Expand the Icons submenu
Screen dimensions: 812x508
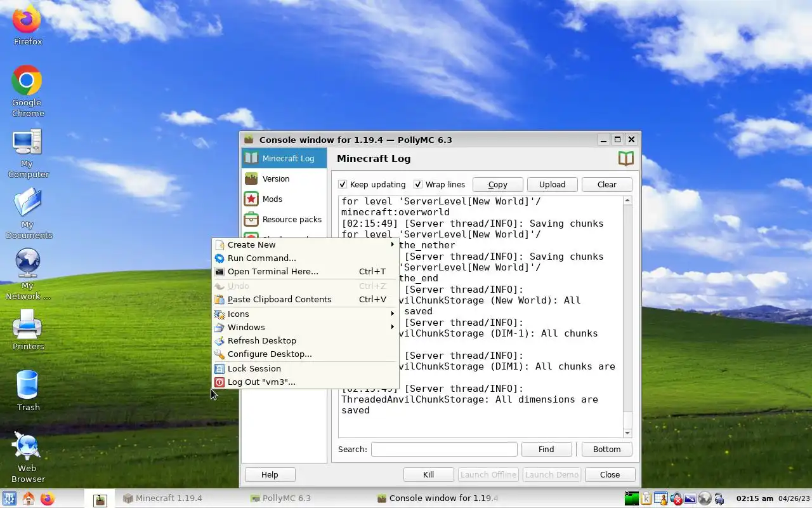coord(305,314)
